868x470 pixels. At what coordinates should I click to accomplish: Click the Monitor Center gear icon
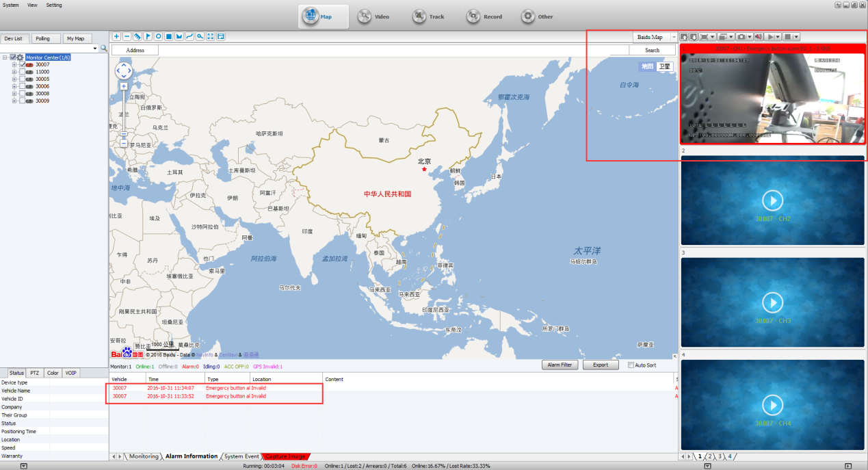(x=20, y=57)
